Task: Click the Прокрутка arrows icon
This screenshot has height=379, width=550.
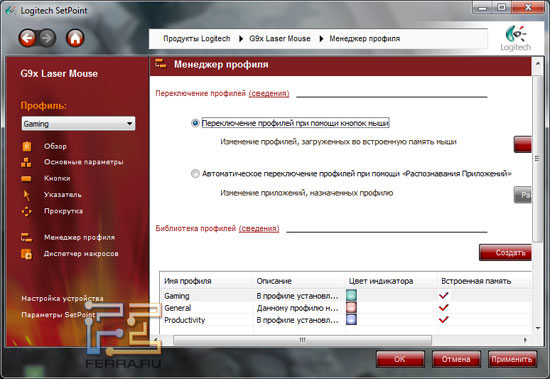Action: [x=27, y=211]
